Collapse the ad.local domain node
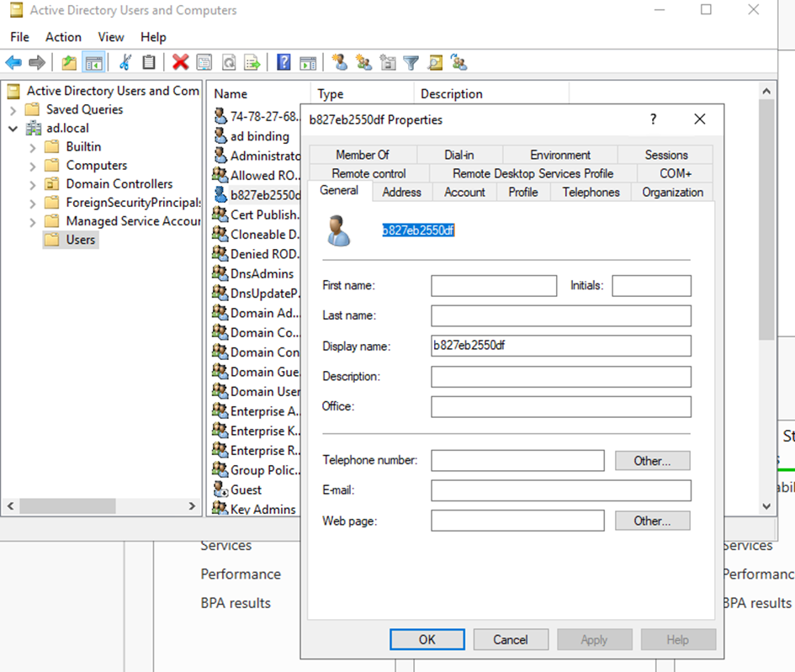795x672 pixels. click(13, 129)
